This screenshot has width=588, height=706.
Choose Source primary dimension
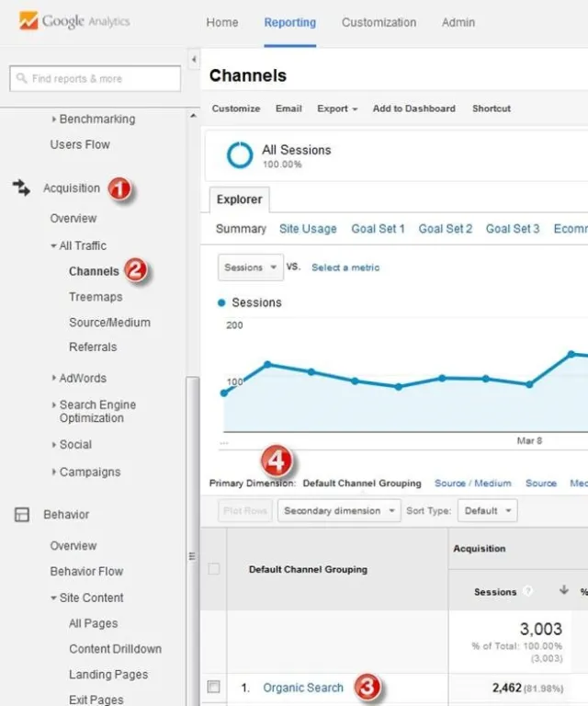[x=541, y=484]
